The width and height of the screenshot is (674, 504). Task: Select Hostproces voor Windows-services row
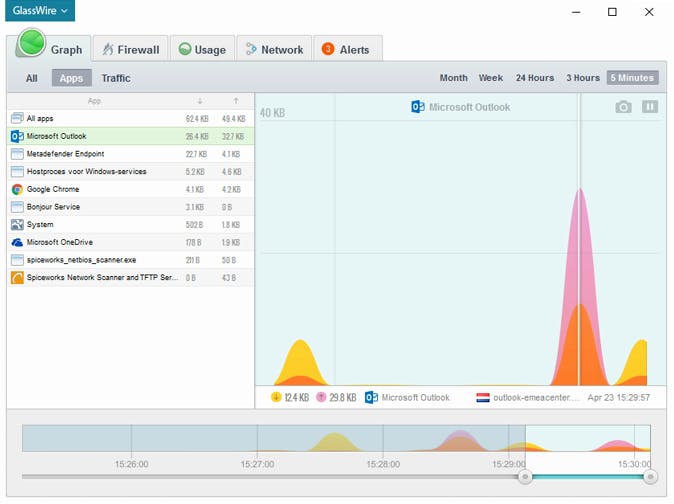(131, 171)
